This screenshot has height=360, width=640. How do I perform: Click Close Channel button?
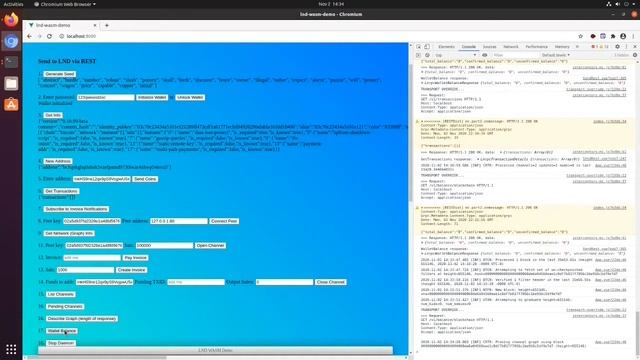[x=331, y=282]
